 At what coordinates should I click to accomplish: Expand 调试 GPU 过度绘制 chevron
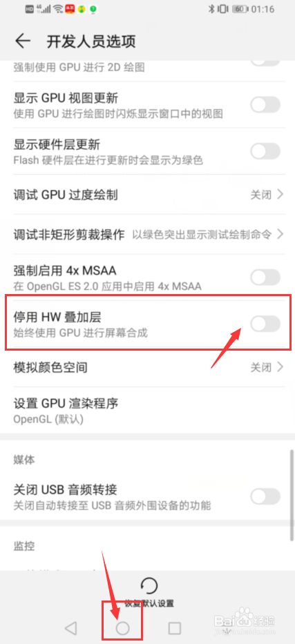point(280,194)
